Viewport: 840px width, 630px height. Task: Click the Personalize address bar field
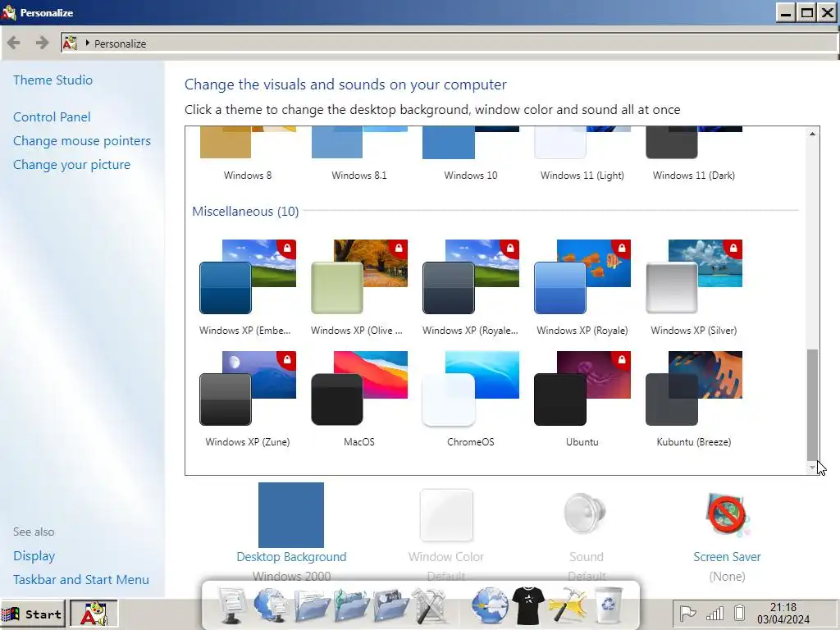click(x=449, y=43)
